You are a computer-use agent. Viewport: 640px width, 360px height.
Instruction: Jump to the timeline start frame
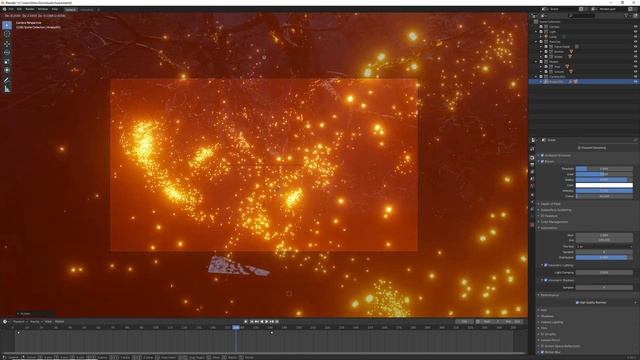tap(252, 322)
